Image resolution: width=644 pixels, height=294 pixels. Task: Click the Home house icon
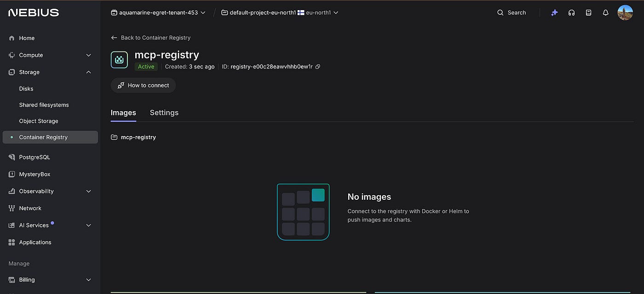click(x=12, y=38)
